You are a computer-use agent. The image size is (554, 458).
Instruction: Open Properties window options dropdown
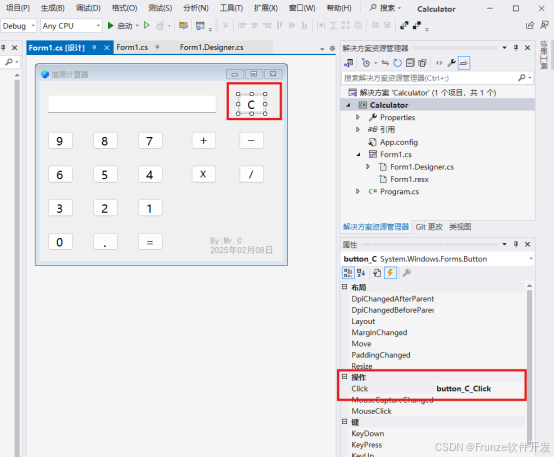coord(505,244)
